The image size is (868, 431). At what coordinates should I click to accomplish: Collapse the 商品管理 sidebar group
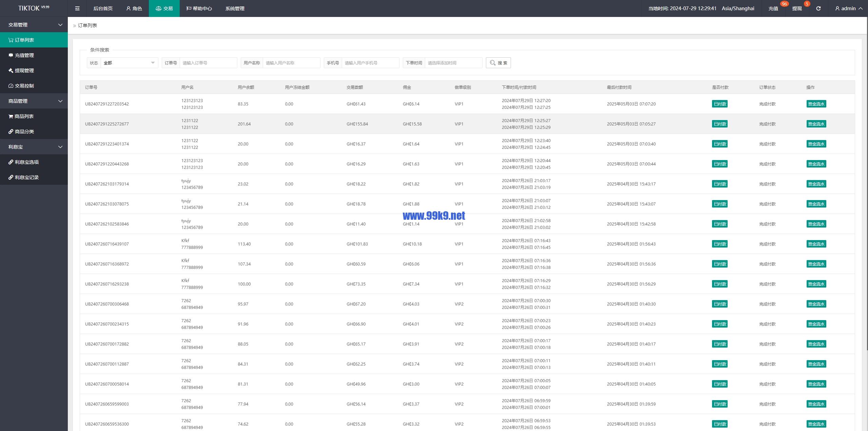click(x=34, y=101)
